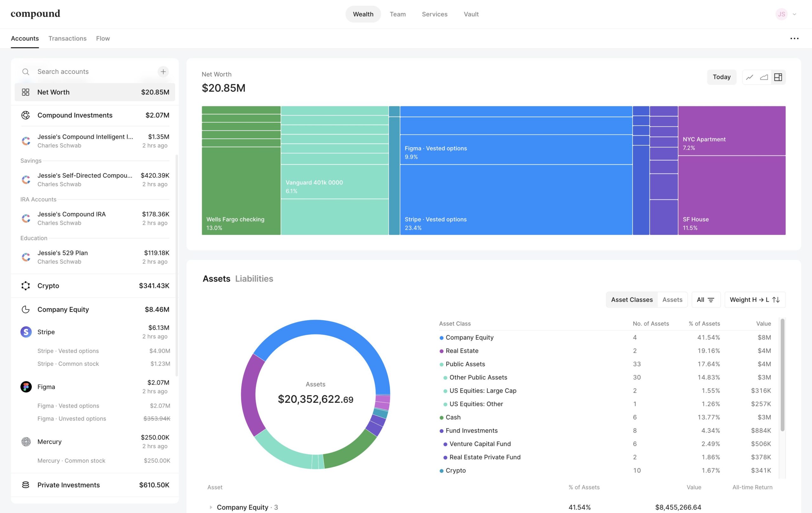This screenshot has width=812, height=513.
Task: Open the Stripe account row
Action: 95,332
